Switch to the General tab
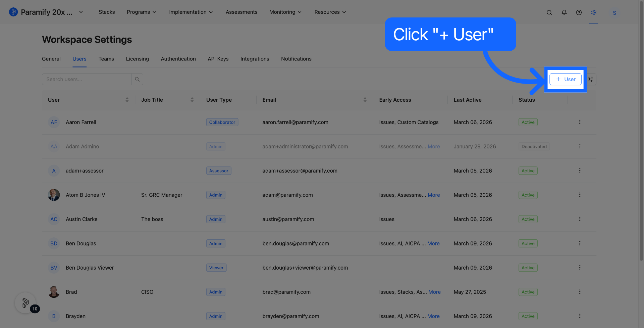 pos(51,59)
